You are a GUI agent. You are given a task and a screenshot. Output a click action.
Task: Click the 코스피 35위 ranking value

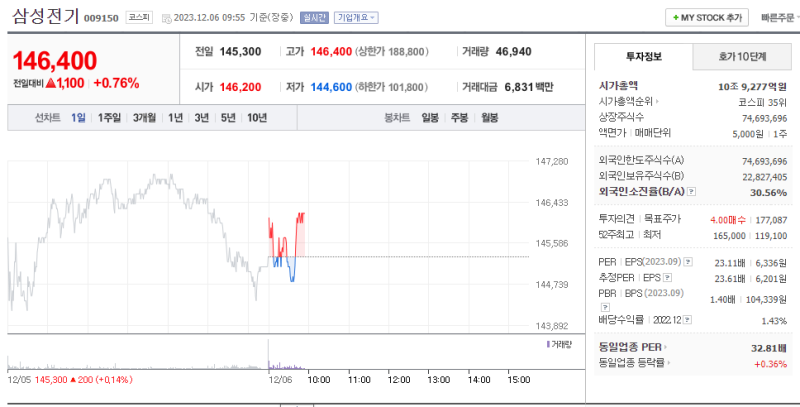coord(763,102)
